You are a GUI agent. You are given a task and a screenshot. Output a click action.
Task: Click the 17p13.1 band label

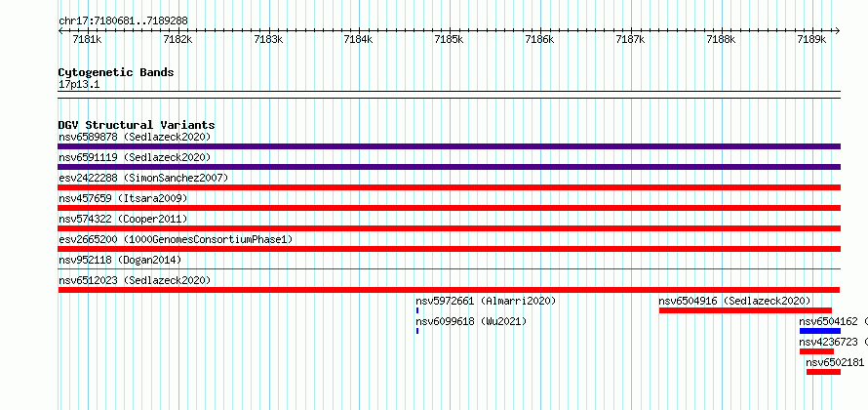click(x=79, y=85)
